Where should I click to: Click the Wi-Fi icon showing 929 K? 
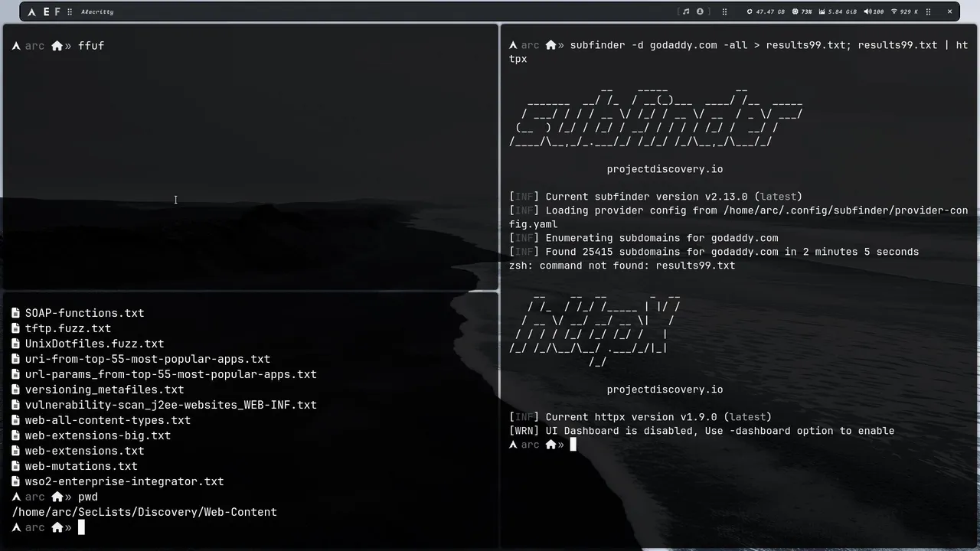coord(894,11)
